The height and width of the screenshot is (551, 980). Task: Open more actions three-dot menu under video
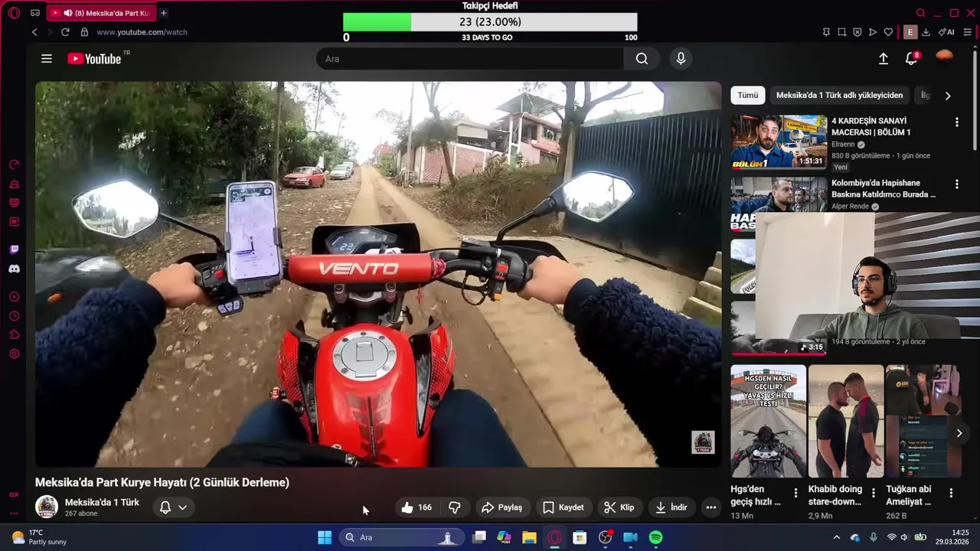(710, 507)
